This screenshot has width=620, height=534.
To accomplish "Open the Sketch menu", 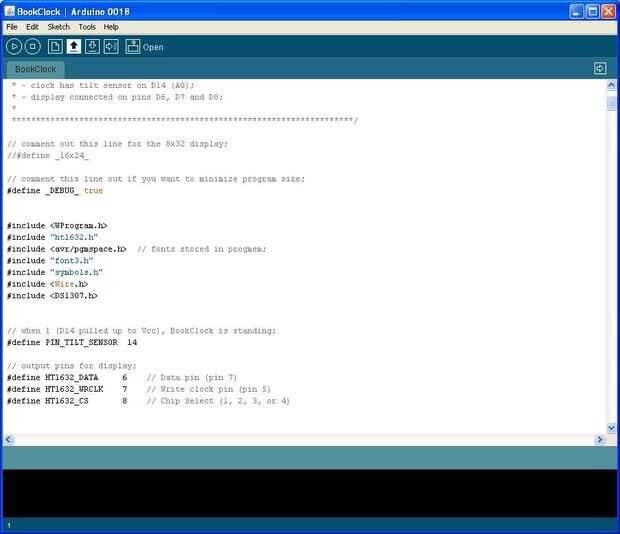I will [x=59, y=27].
